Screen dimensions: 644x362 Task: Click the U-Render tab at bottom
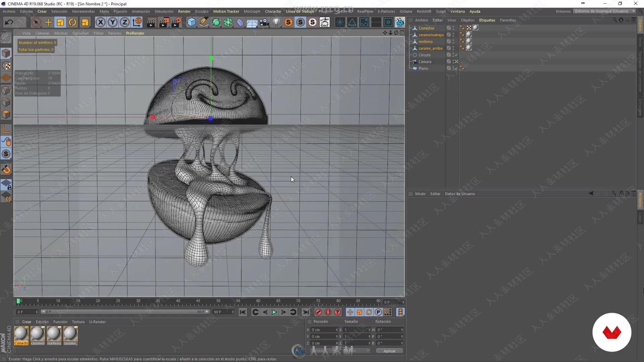(x=97, y=321)
